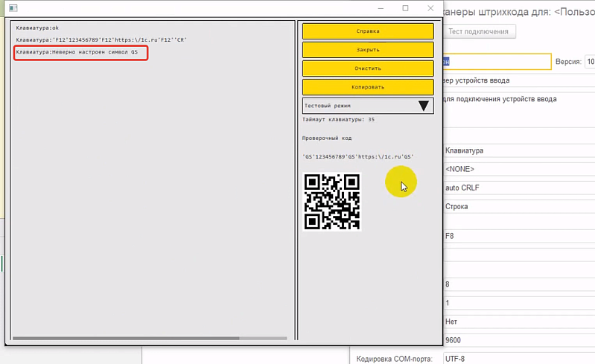Click the Клавиатура field

pos(519,150)
